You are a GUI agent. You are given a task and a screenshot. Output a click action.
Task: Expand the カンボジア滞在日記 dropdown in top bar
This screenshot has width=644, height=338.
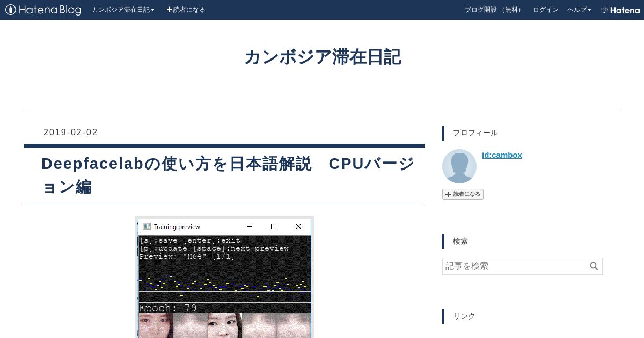[x=123, y=10]
